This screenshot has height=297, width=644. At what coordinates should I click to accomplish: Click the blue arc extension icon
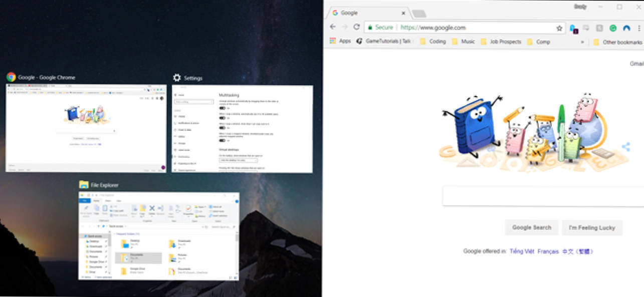point(626,28)
